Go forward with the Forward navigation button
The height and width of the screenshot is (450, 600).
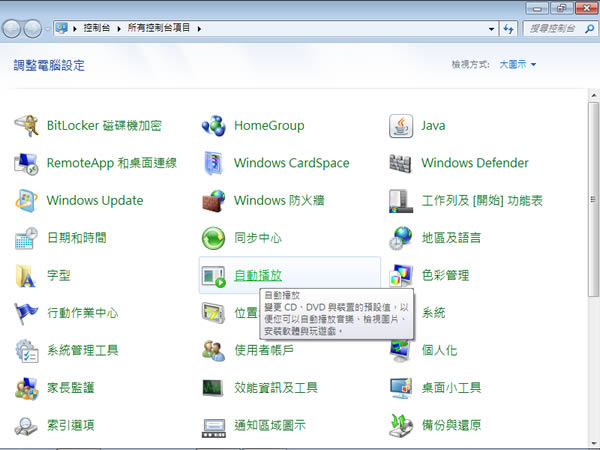click(33, 29)
